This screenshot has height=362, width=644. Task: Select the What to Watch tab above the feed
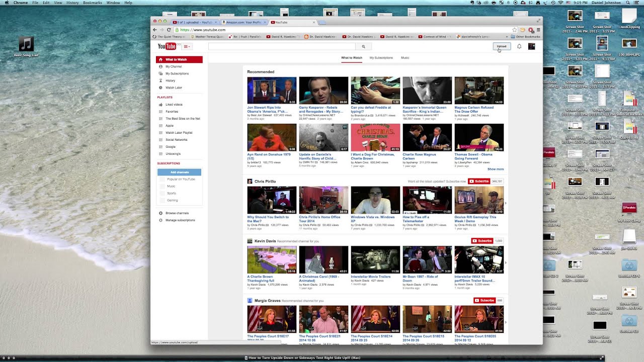pyautogui.click(x=352, y=58)
